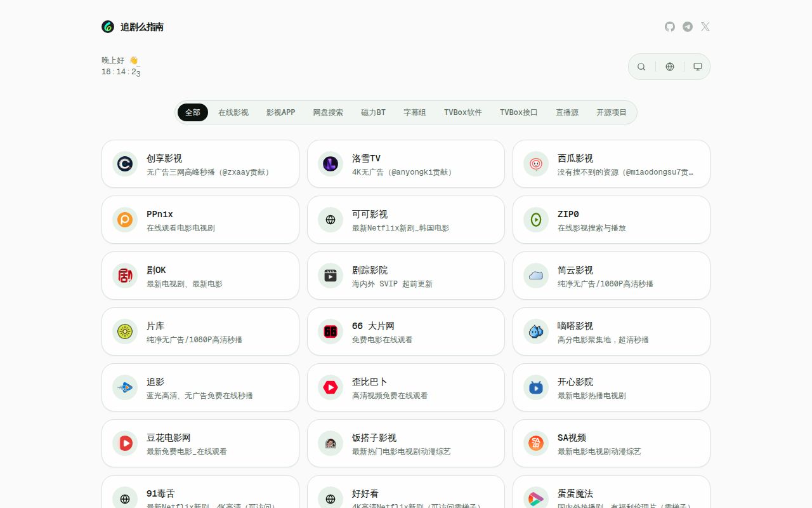
Task: Switch to the 磁力BT tab
Action: (373, 112)
